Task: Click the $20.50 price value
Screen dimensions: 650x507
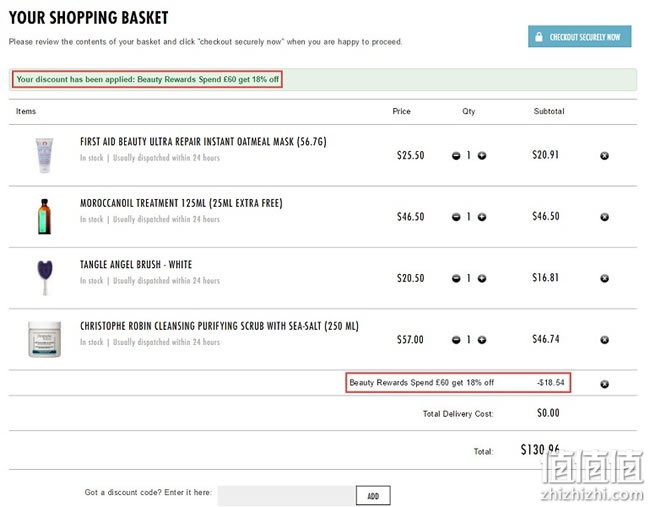Action: [410, 278]
